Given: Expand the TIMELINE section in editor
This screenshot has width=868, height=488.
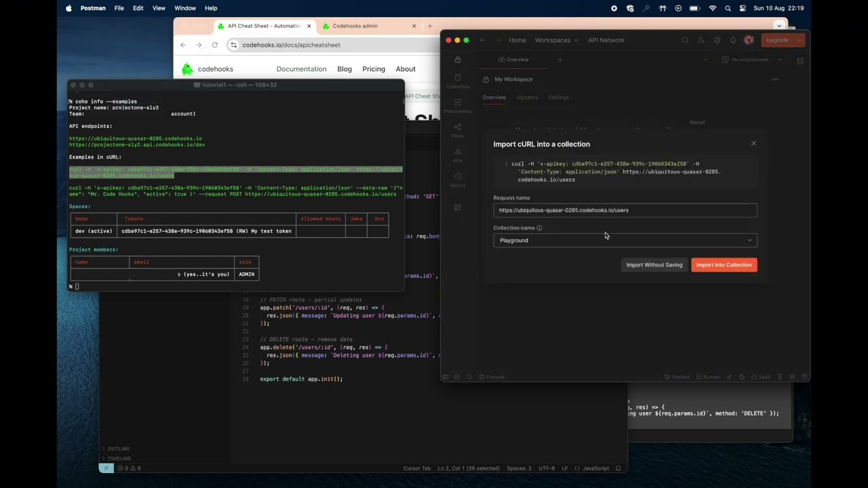Looking at the screenshot, I should [x=117, y=458].
